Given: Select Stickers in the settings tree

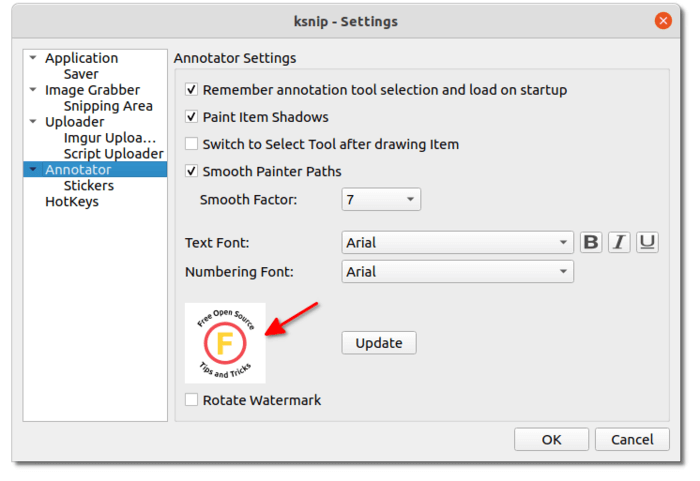Looking at the screenshot, I should click(x=88, y=185).
